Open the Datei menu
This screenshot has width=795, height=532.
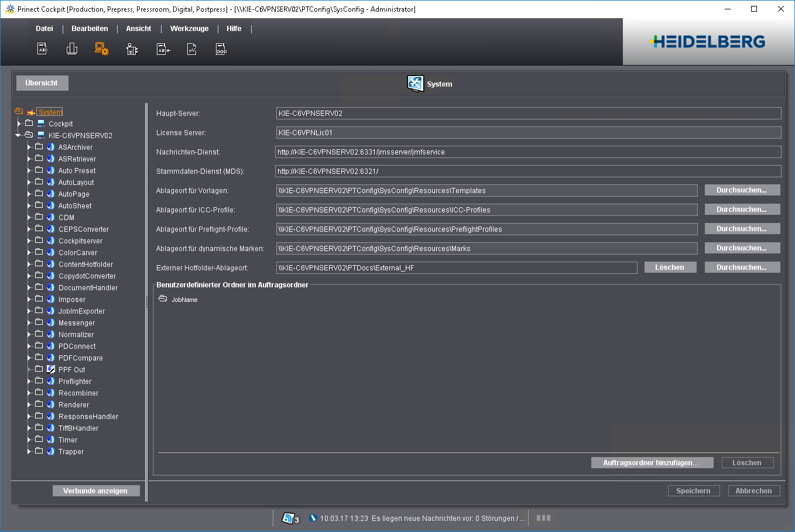44,29
